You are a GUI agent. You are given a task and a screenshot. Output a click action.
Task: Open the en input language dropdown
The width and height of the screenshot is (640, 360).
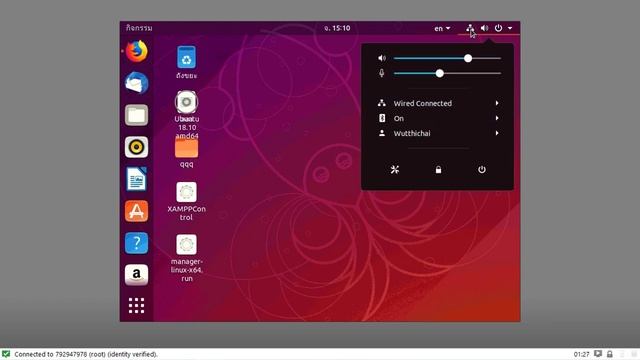click(x=442, y=28)
